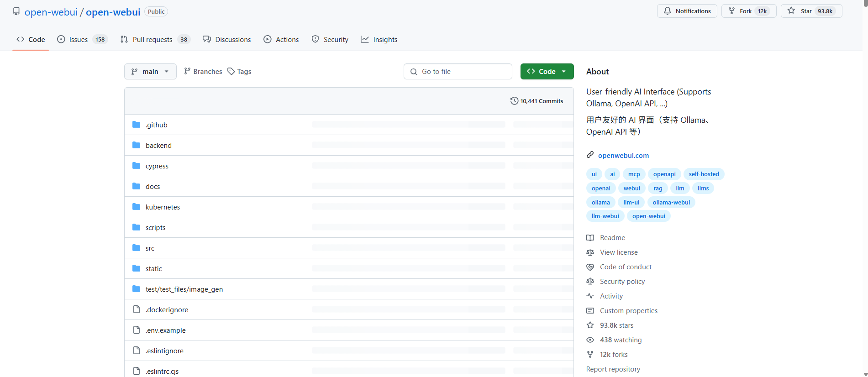Click the mcp topic tag
This screenshot has height=377, width=868.
(x=634, y=174)
